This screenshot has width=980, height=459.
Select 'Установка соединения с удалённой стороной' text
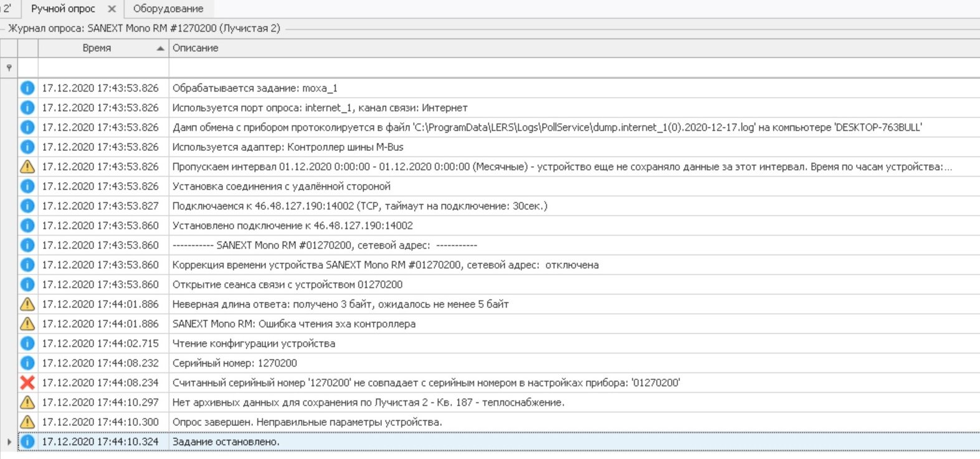pyautogui.click(x=282, y=186)
